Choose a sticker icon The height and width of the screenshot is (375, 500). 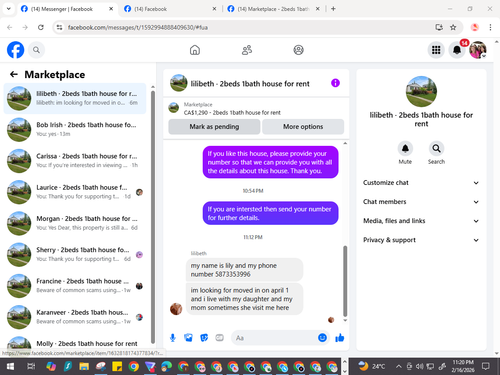pyautogui.click(x=204, y=338)
